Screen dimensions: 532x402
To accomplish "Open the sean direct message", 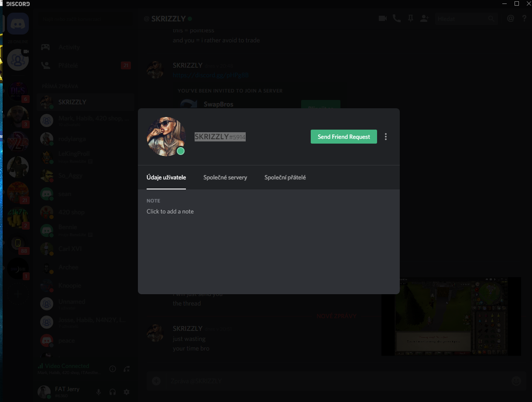I will [x=86, y=194].
